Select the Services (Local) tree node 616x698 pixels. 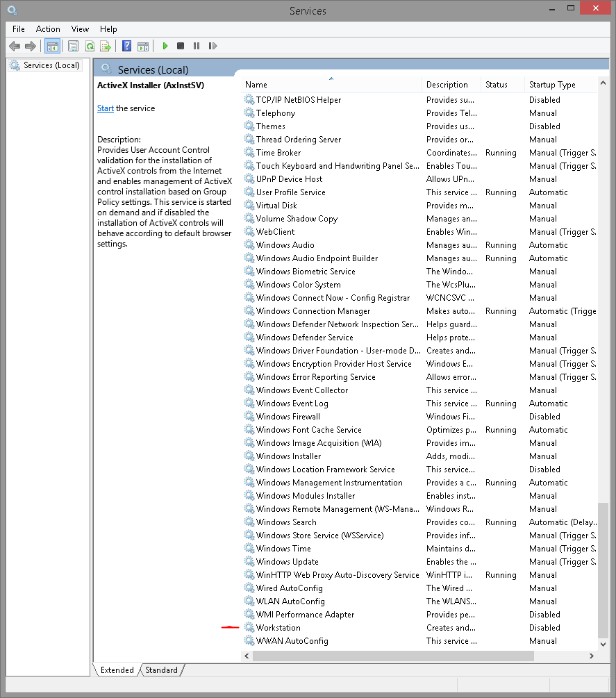coord(45,65)
